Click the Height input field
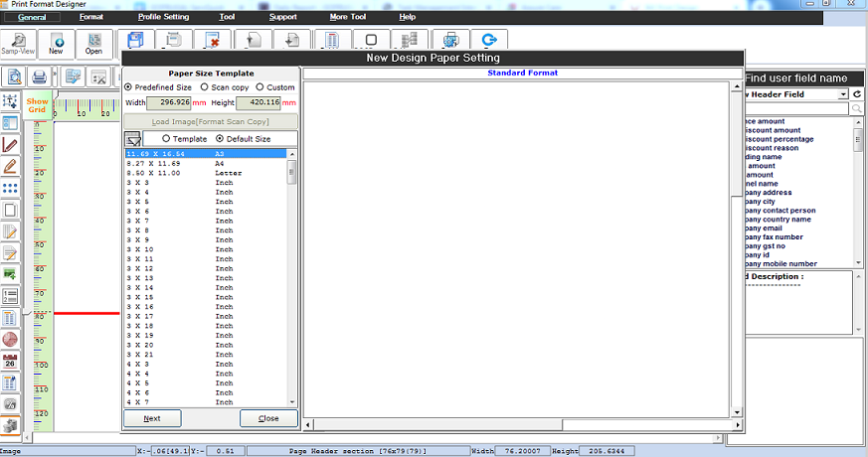The image size is (868, 457). (x=259, y=103)
